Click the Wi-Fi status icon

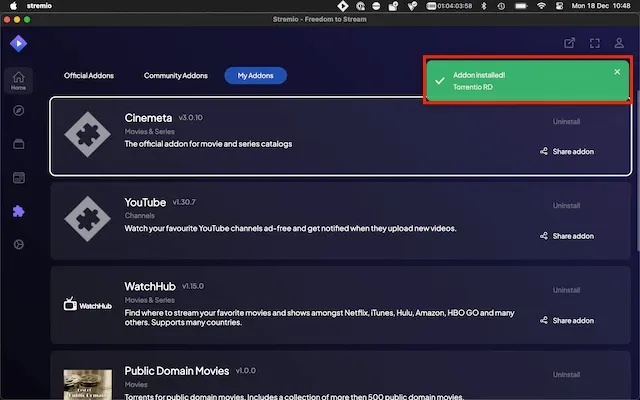point(541,6)
